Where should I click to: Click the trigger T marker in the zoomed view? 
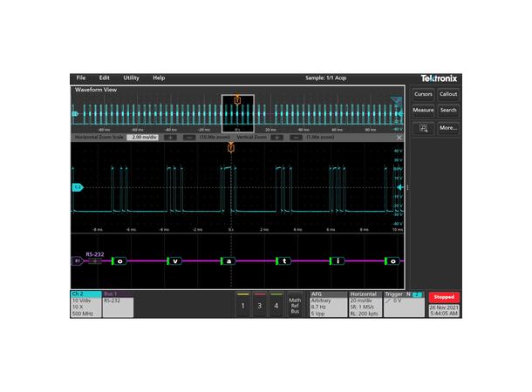click(231, 148)
